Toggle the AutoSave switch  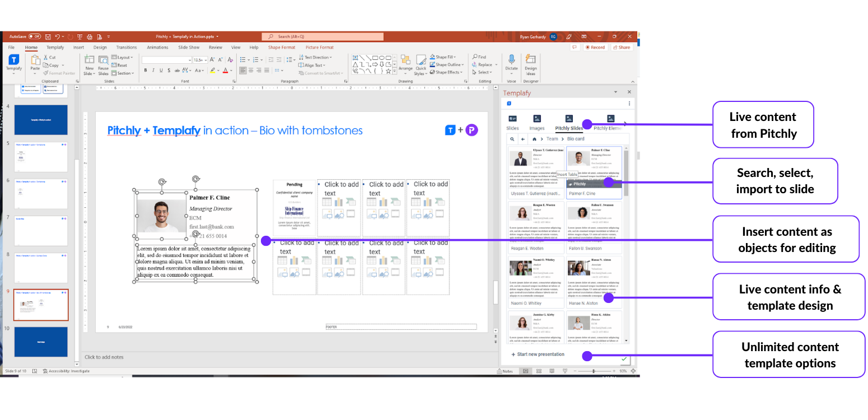[x=35, y=36]
